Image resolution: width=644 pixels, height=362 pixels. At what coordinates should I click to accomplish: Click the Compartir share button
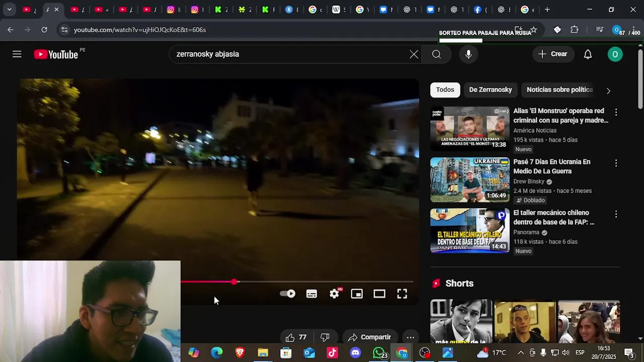369,337
